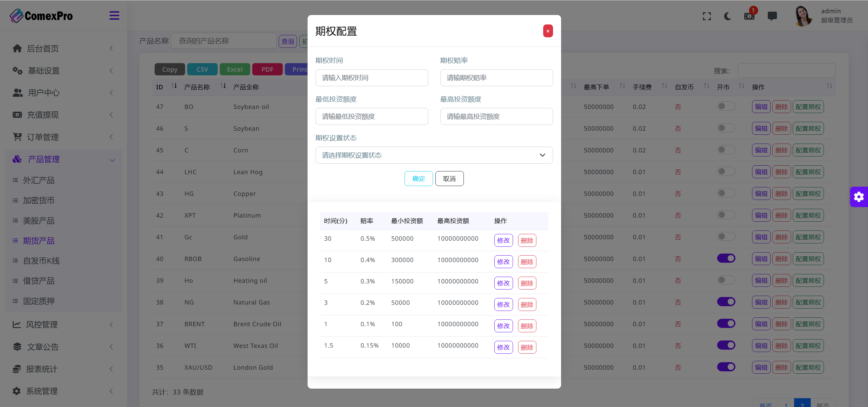Click the 订单管理 cart icon
Screen dimensions: 868x407
click(x=17, y=137)
